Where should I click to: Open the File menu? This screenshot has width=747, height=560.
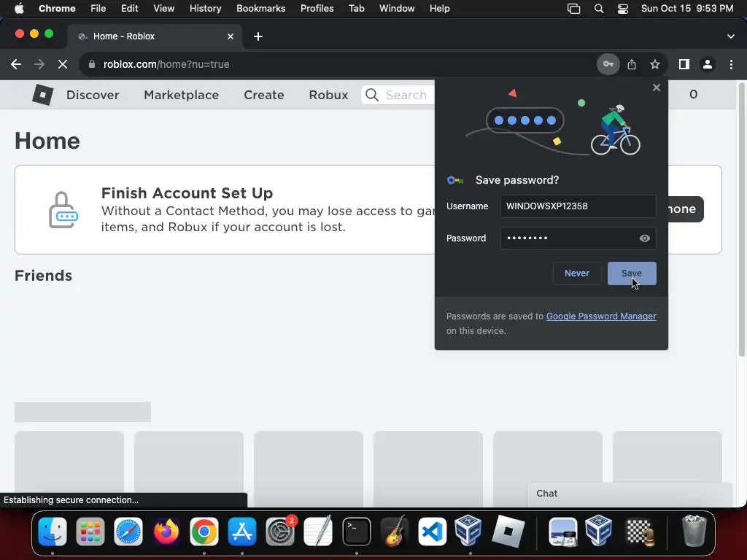pyautogui.click(x=98, y=9)
